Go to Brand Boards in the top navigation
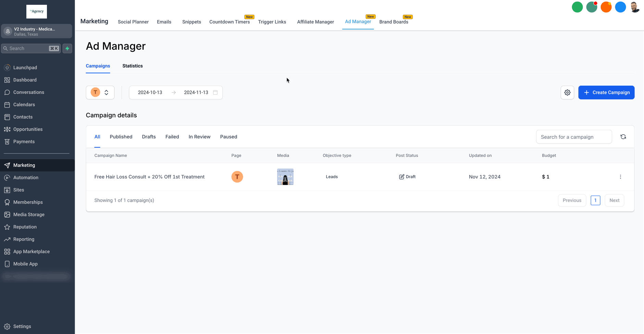Image resolution: width=644 pixels, height=334 pixels. tap(394, 22)
